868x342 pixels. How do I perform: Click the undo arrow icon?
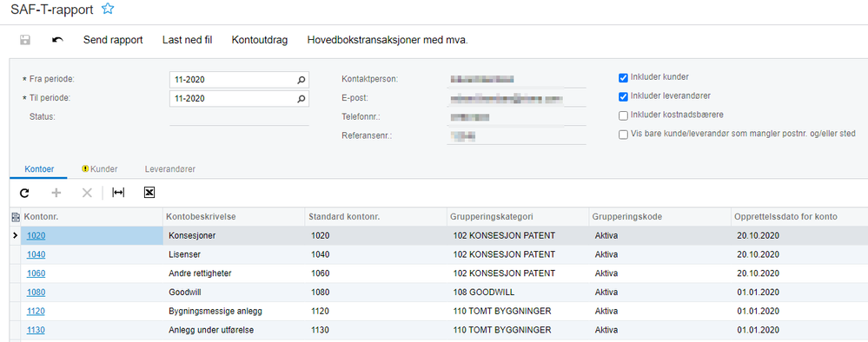(57, 40)
